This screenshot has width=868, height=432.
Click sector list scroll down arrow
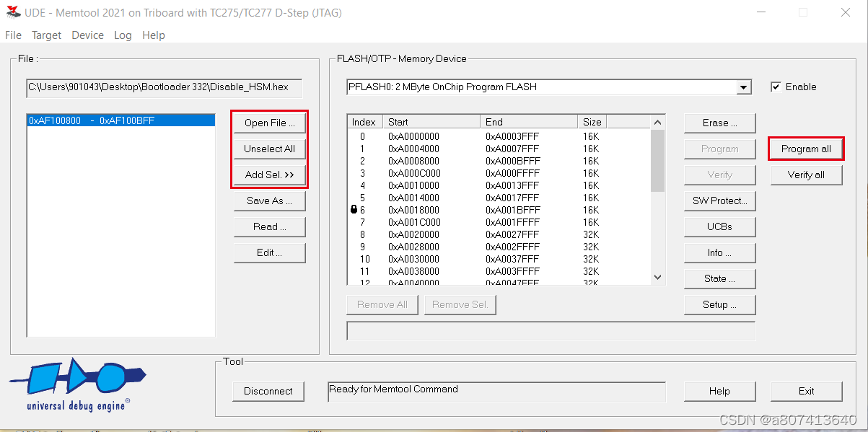pos(657,276)
